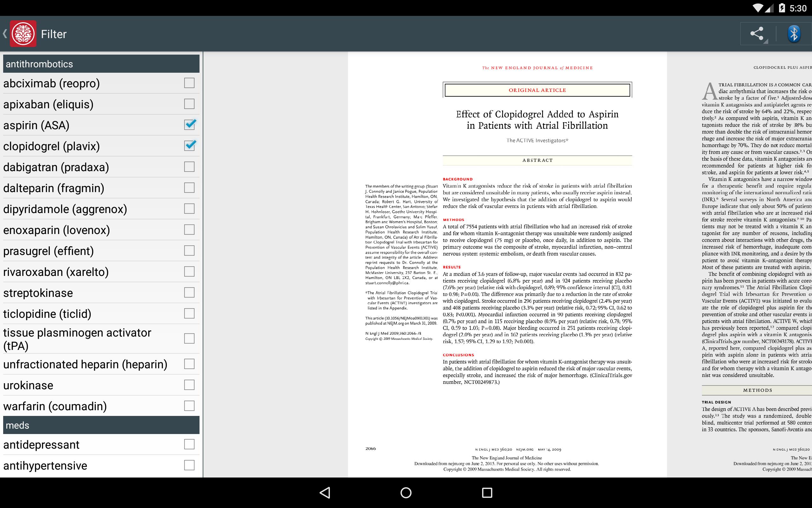Viewport: 812px width, 508px height.
Task: Check the dalteparin (fragmin) checkbox
Action: tap(189, 187)
